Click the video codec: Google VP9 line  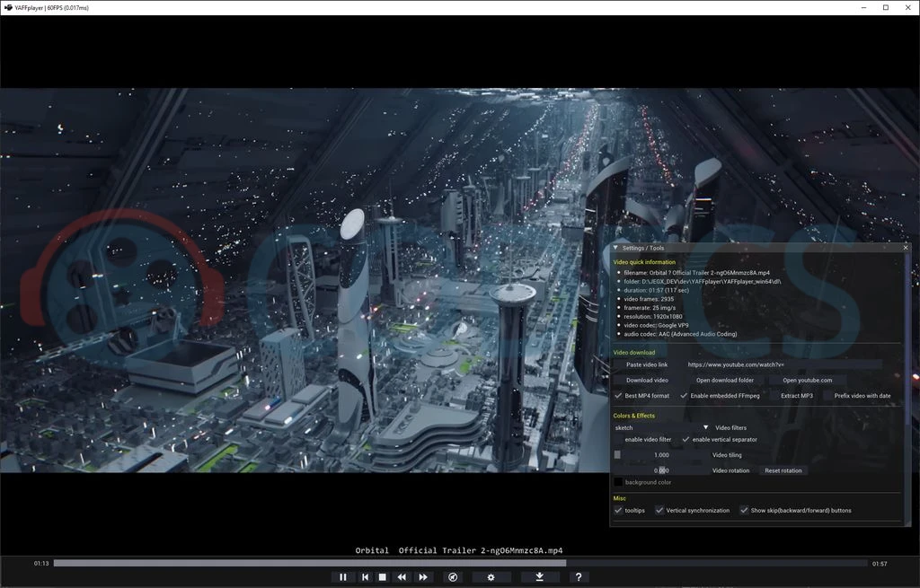656,325
